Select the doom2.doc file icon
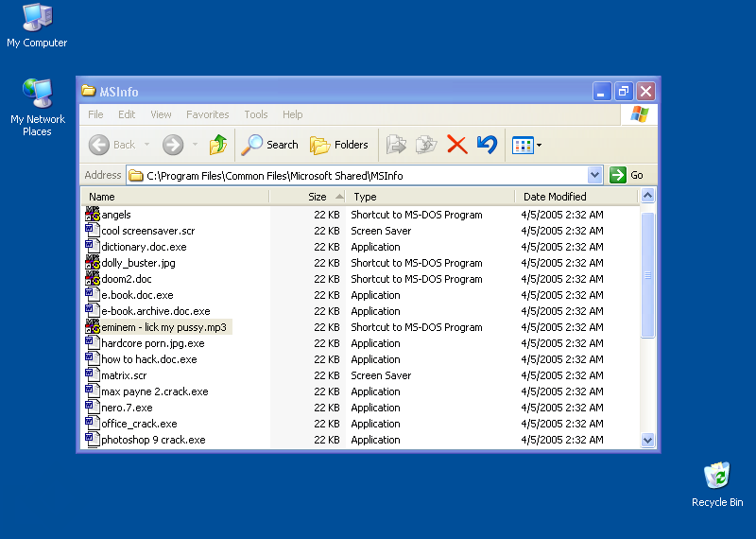 tap(92, 278)
